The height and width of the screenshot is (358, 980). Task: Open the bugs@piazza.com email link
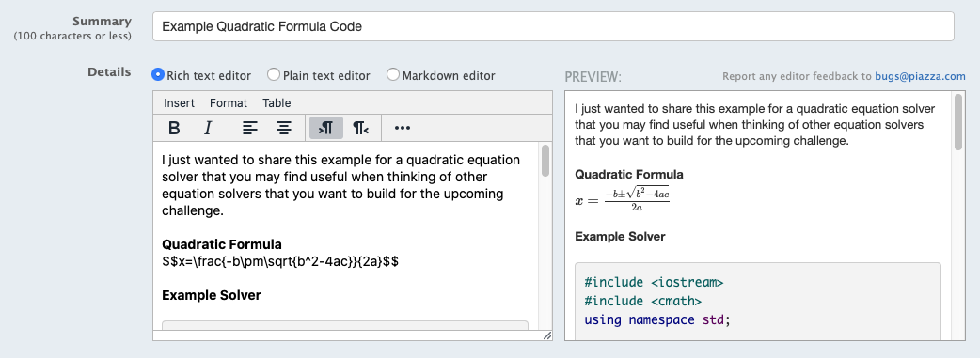[x=920, y=76]
